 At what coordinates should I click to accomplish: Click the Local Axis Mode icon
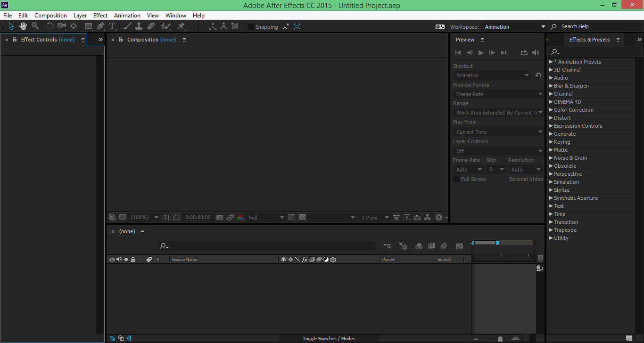click(213, 26)
